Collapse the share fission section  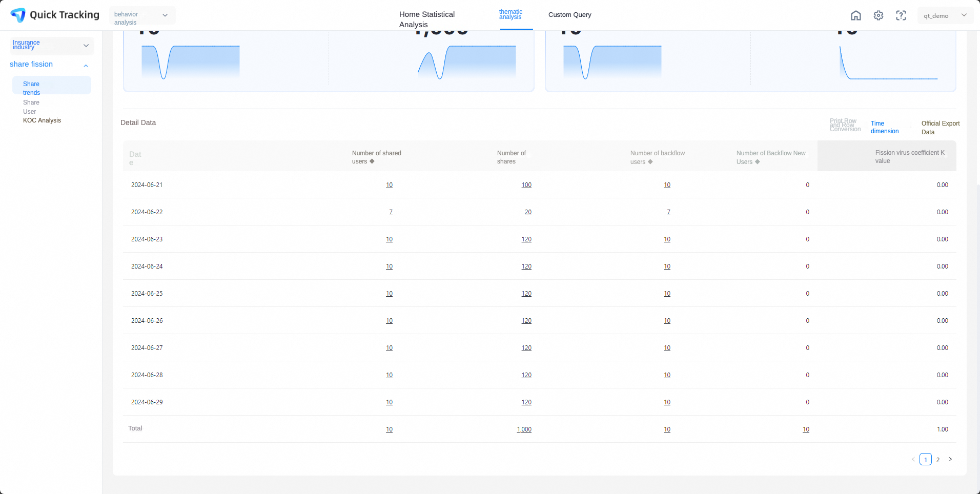(x=86, y=66)
